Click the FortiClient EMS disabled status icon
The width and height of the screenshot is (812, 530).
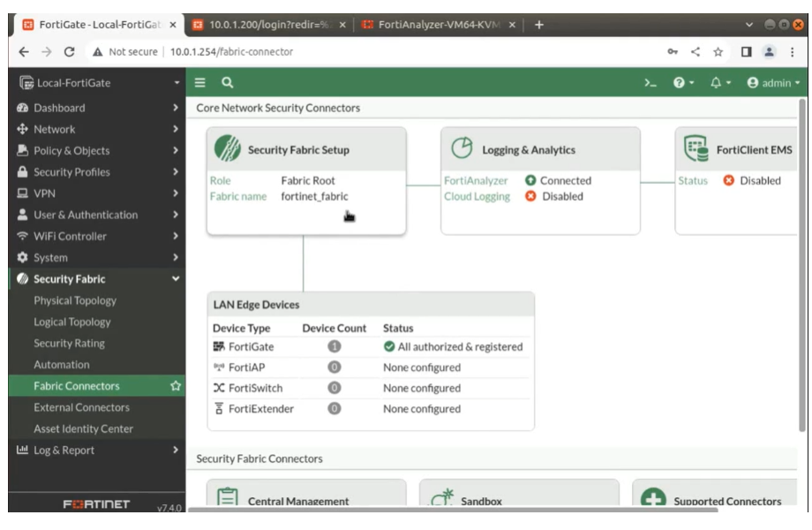click(x=729, y=180)
